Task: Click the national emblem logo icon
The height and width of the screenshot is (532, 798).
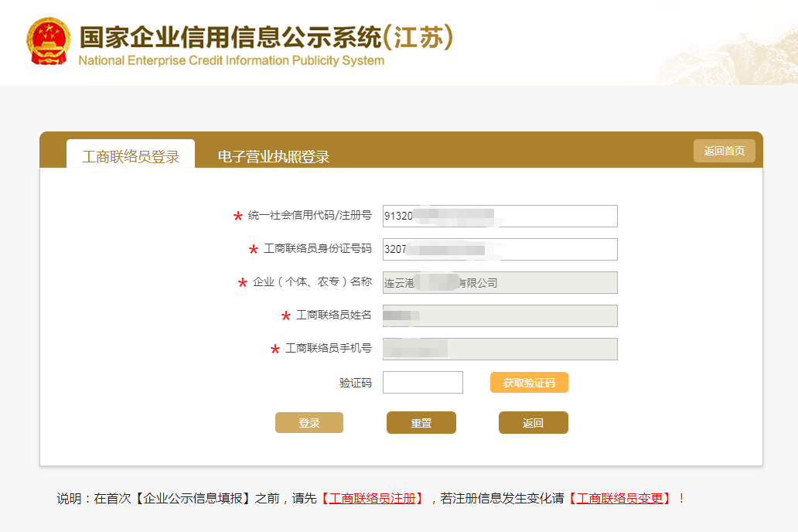Action: click(x=49, y=41)
